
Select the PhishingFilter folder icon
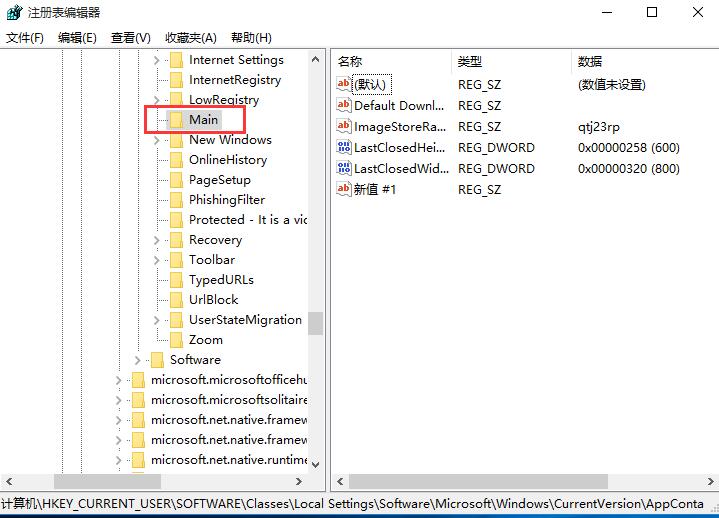(177, 200)
